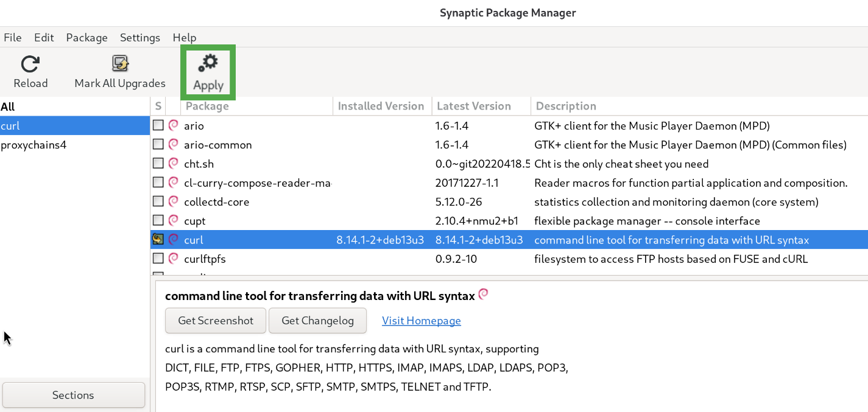Toggle the status checkbox for ario-common
The image size is (868, 412).
point(158,144)
